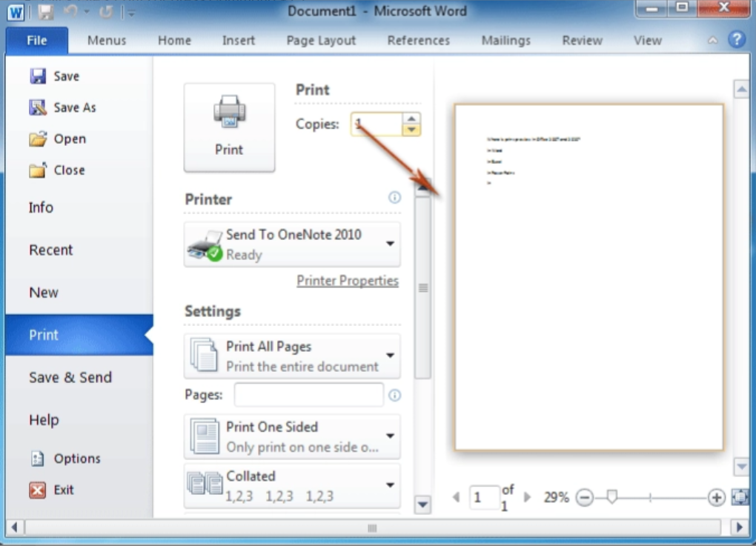Open the printer selection dropdown
The width and height of the screenshot is (756, 546).
[x=391, y=244]
